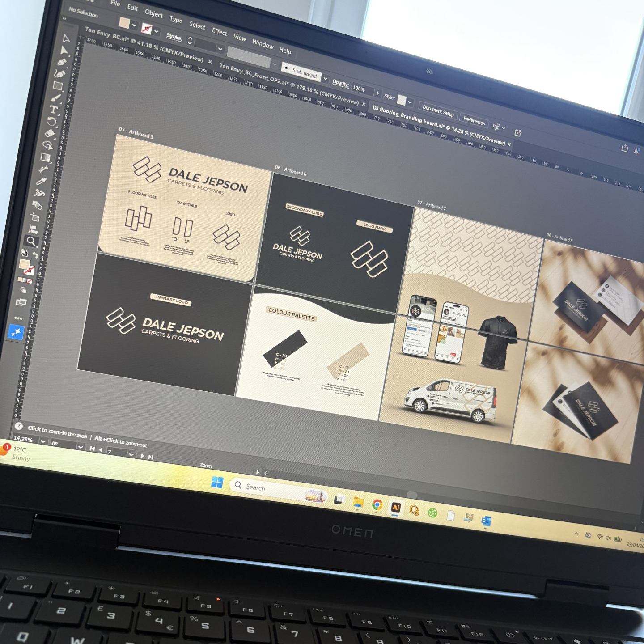Click the control bar fill swatch

[x=124, y=23]
